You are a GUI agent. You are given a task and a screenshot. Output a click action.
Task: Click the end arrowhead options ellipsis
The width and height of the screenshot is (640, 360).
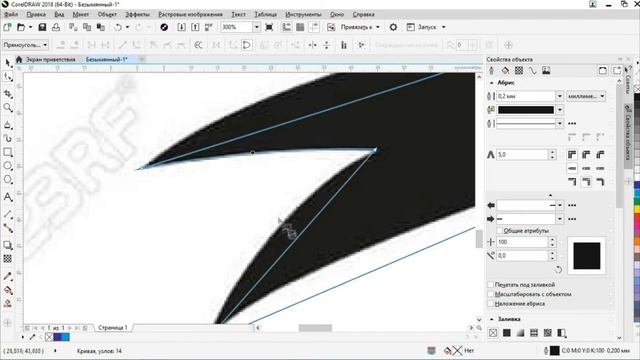[x=572, y=219]
